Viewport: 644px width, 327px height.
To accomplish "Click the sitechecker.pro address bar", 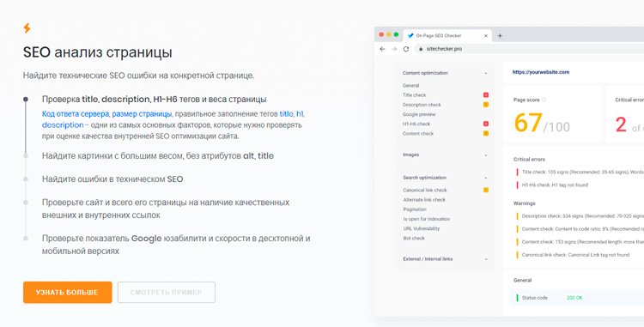I will click(x=530, y=49).
